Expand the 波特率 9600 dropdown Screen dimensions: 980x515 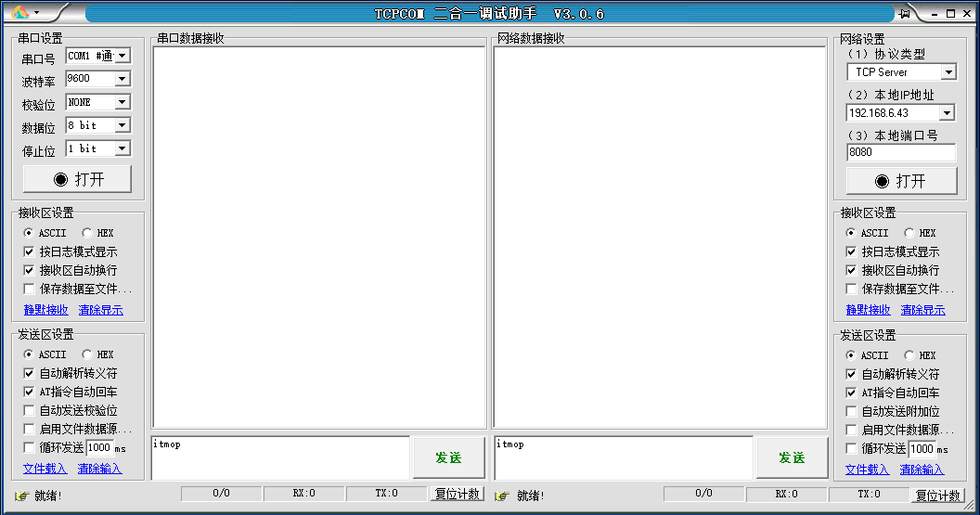[122, 79]
